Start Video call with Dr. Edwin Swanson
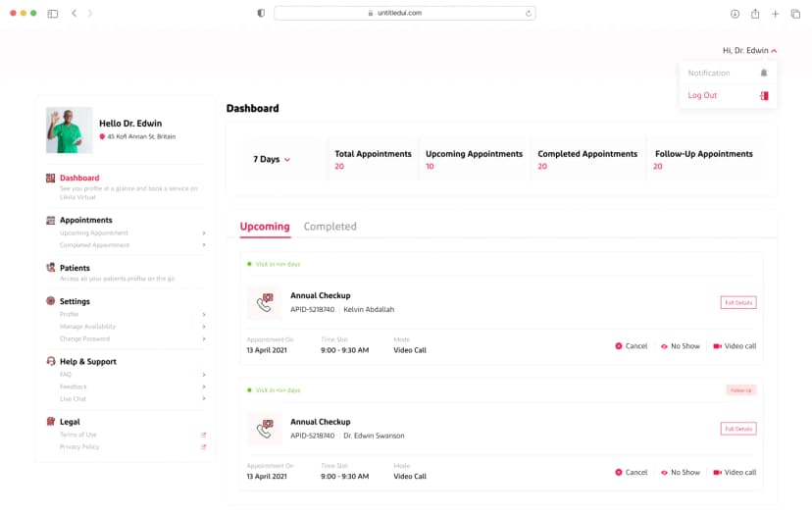This screenshot has height=515, width=812. [734, 472]
